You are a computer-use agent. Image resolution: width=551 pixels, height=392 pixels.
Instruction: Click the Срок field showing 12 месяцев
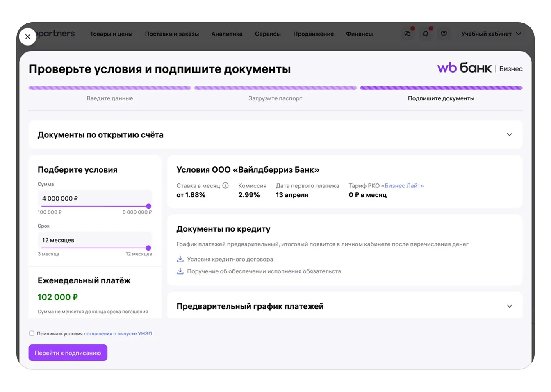coord(94,240)
